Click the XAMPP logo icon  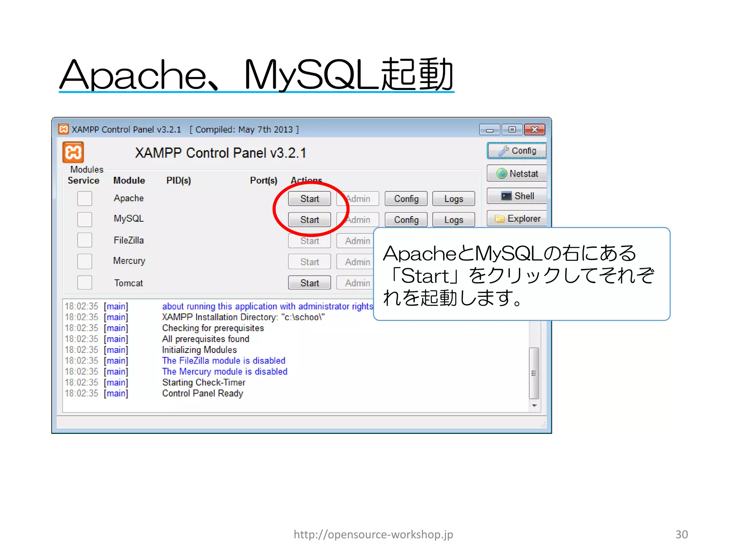pyautogui.click(x=73, y=152)
